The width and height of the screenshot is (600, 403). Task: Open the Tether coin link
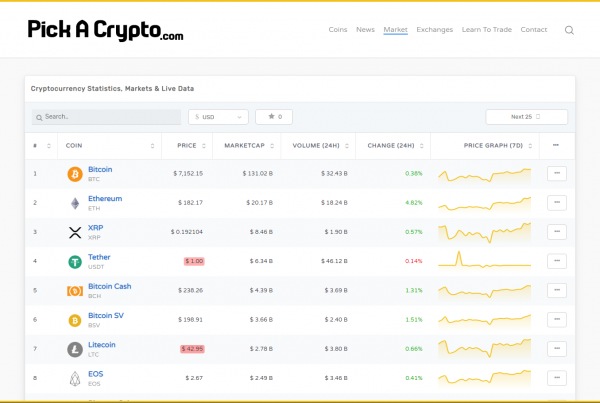[x=99, y=257]
